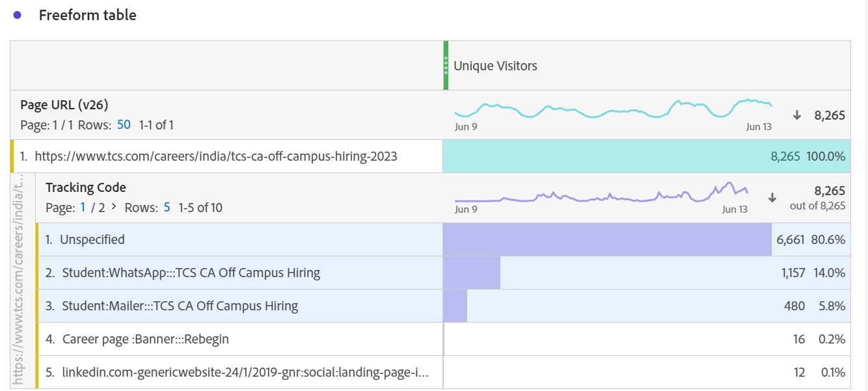Screen dimensions: 868x391
Task: Go to next Tracking Code page chevron
Action: 114,208
